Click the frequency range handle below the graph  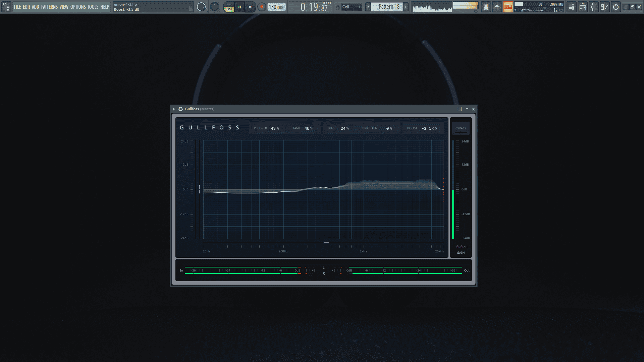pos(326,243)
